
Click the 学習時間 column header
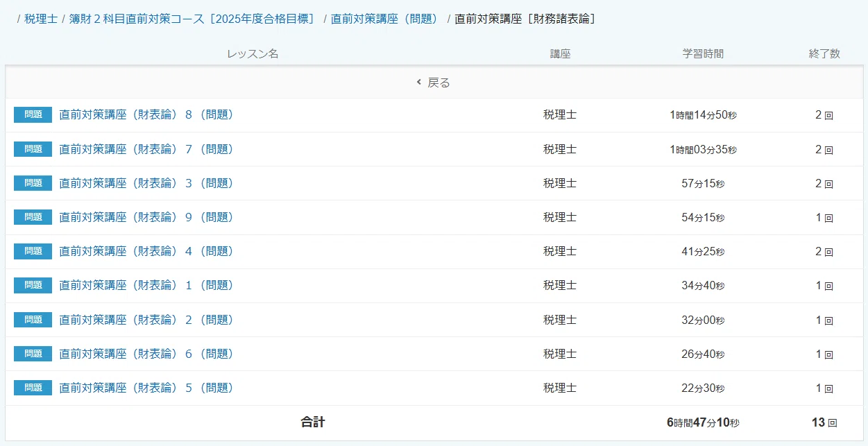pyautogui.click(x=703, y=53)
